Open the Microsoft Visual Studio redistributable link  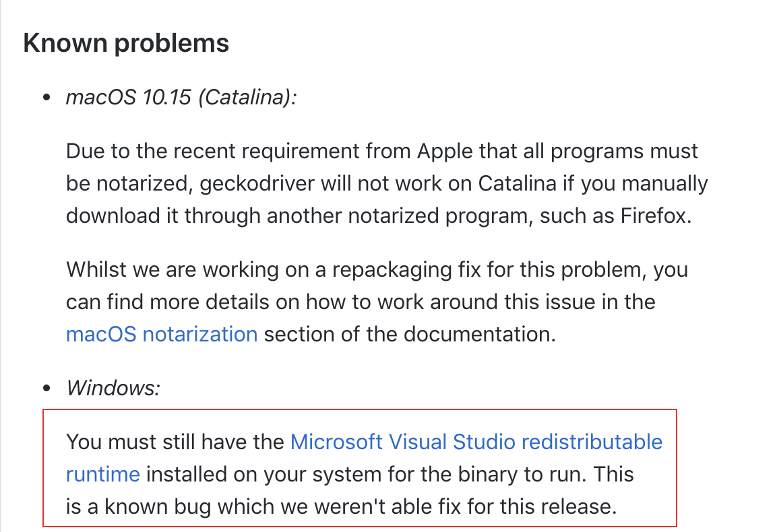(x=476, y=442)
